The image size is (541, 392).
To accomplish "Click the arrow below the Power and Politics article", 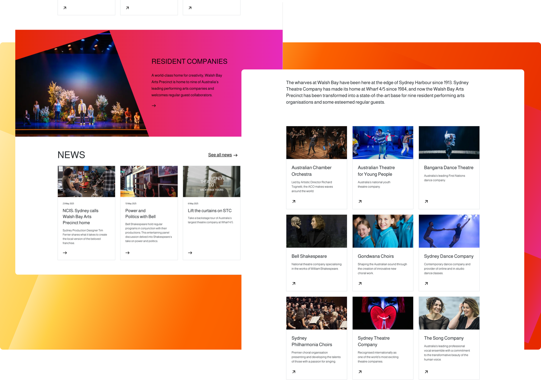I will click(128, 253).
